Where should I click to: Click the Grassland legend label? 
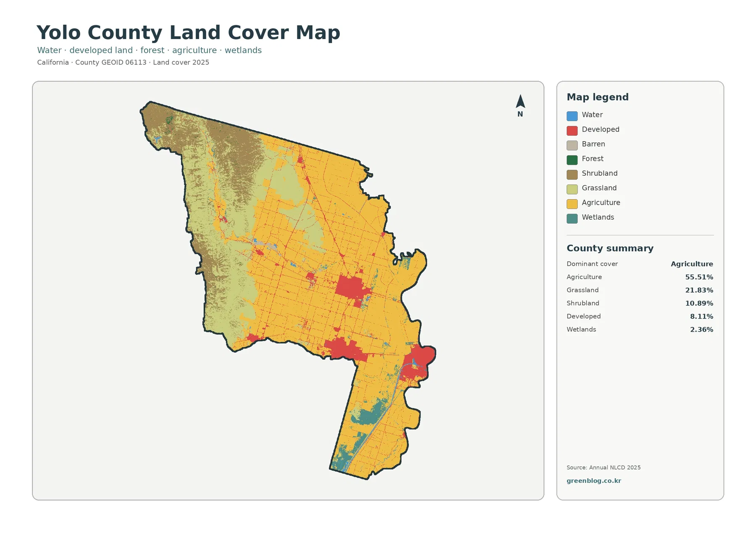[599, 188]
